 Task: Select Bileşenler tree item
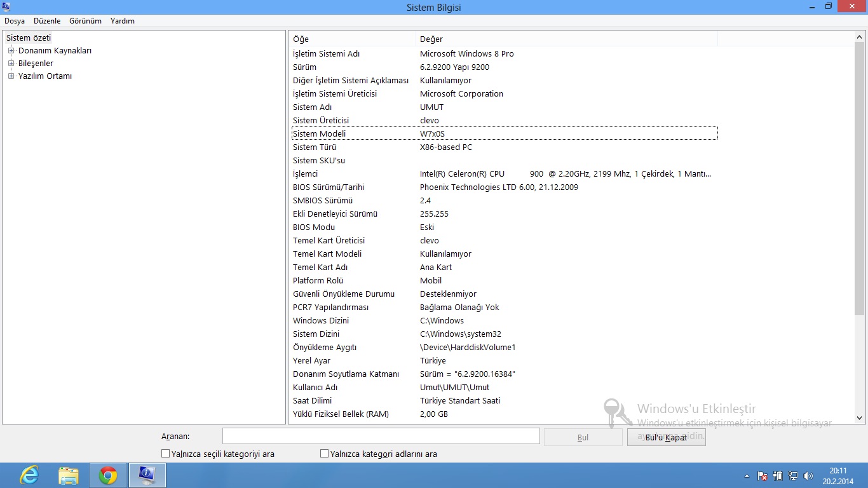coord(36,64)
